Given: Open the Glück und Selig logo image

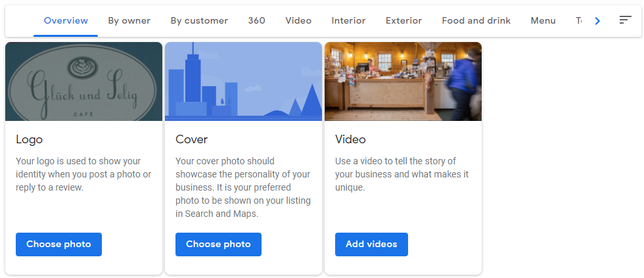Looking at the screenshot, I should pos(84,81).
